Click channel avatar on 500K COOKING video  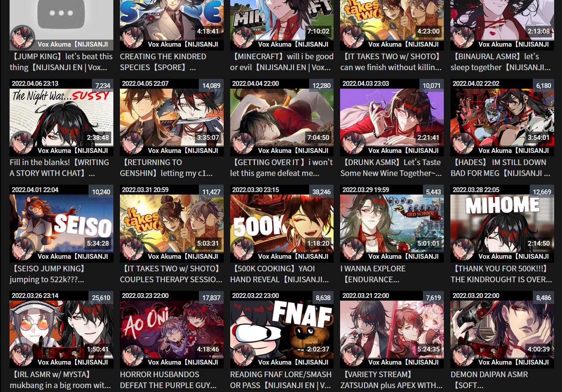click(243, 249)
